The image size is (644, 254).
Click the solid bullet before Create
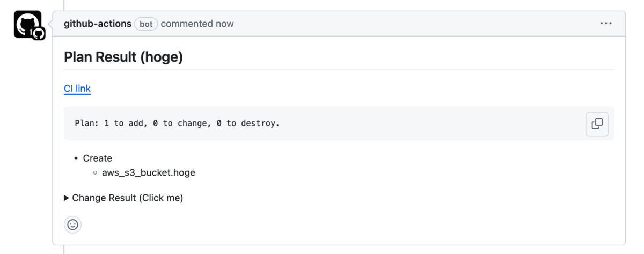point(76,158)
